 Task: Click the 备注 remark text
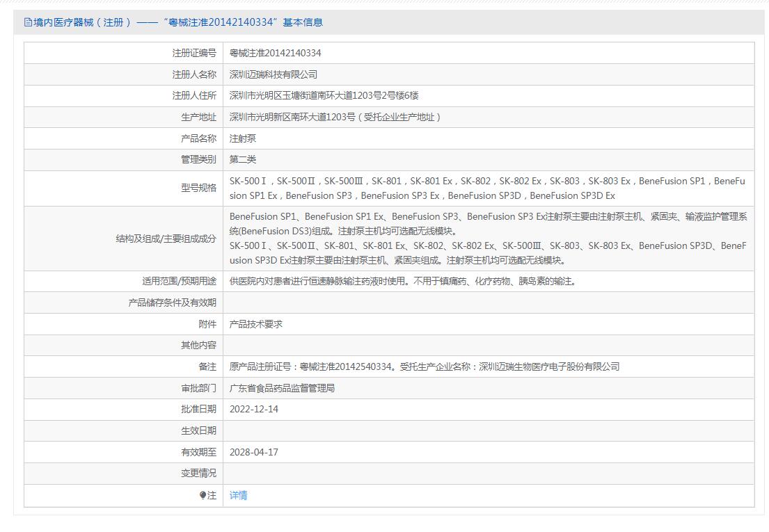click(424, 366)
